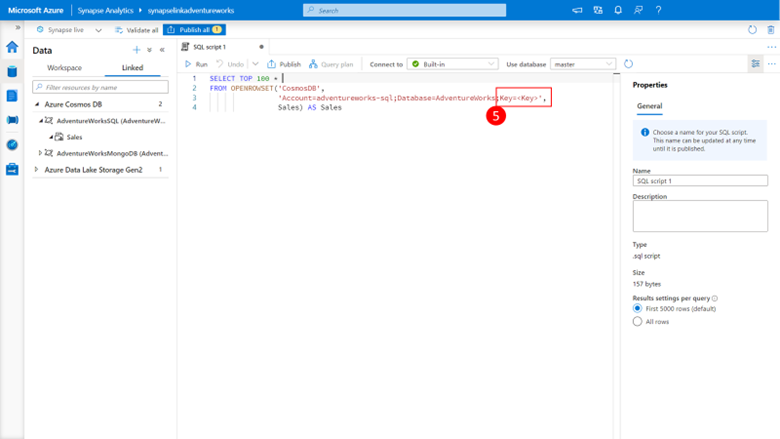Open synapselinkadventureworks workspace breadcrumb
Viewport: 780px width, 439px height.
tap(191, 10)
